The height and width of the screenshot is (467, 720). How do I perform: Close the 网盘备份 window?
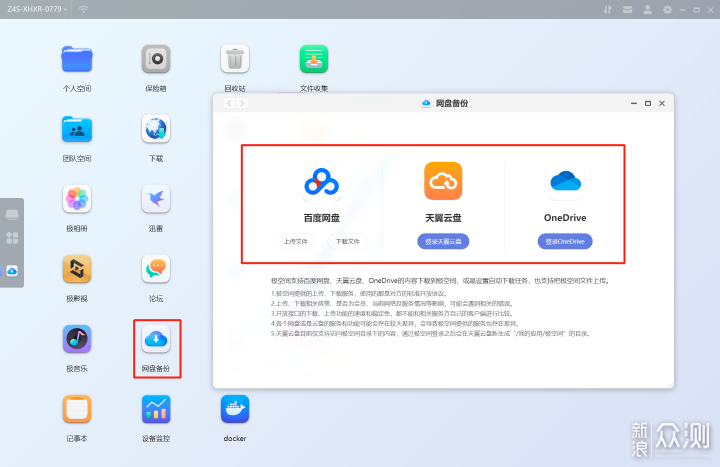point(662,103)
